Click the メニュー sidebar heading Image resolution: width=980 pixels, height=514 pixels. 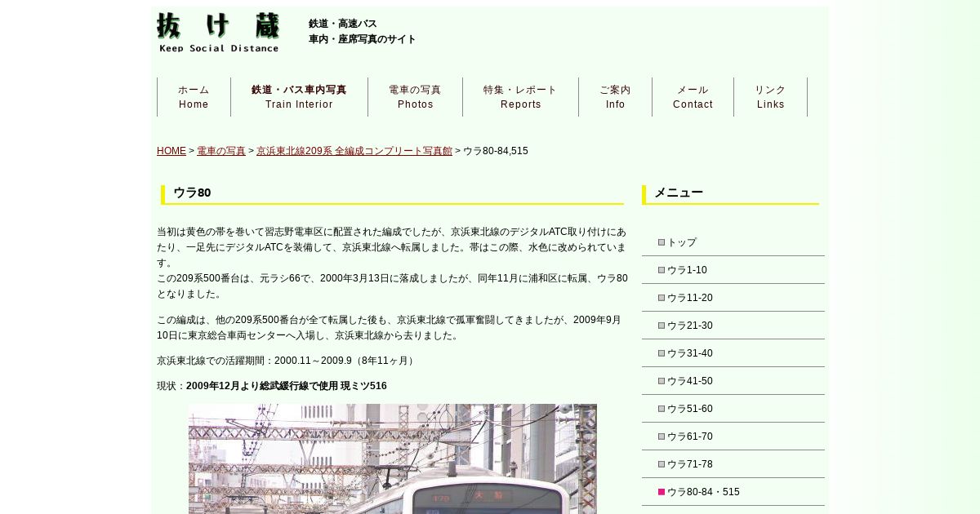tap(730, 193)
